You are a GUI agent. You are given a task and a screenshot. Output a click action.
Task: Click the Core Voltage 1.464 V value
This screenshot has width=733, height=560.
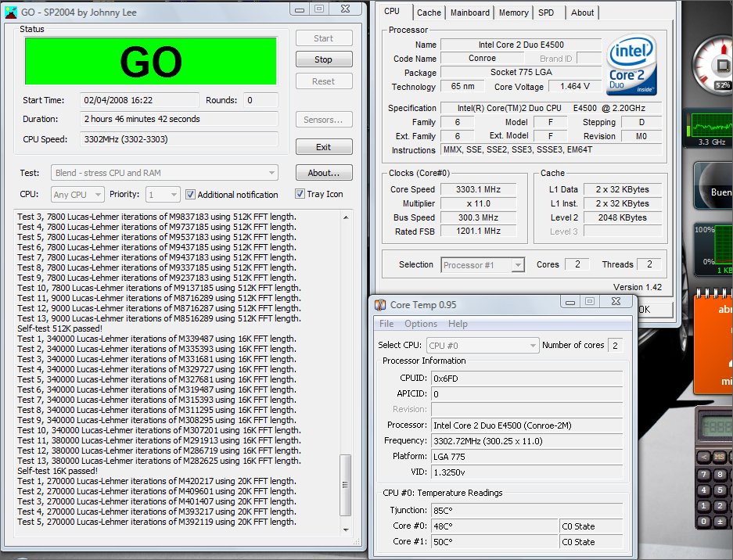tap(574, 86)
